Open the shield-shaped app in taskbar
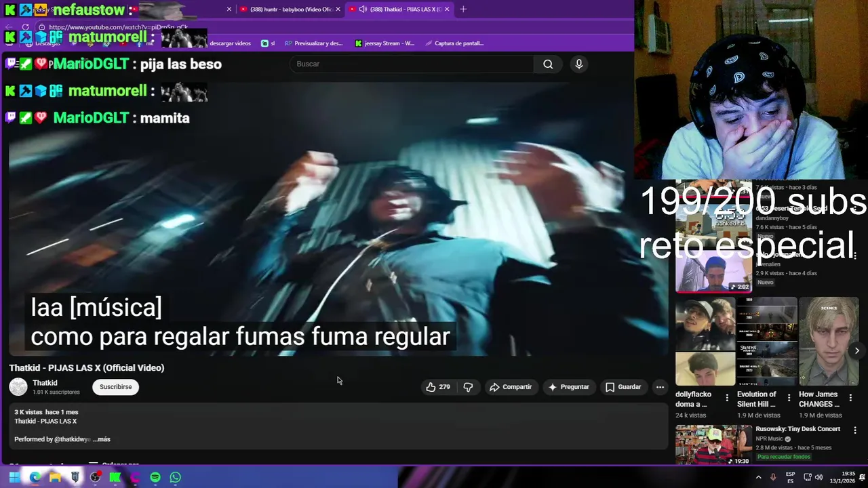 (75, 477)
